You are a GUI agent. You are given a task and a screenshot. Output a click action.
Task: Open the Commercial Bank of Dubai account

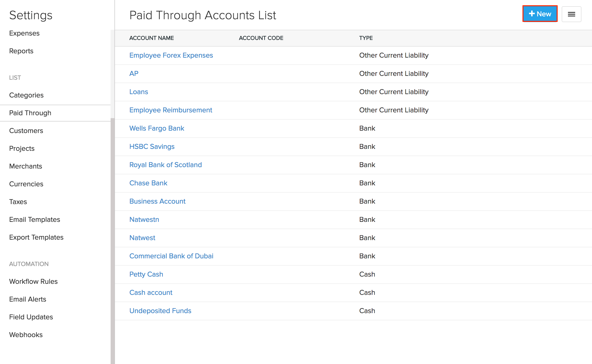click(171, 256)
